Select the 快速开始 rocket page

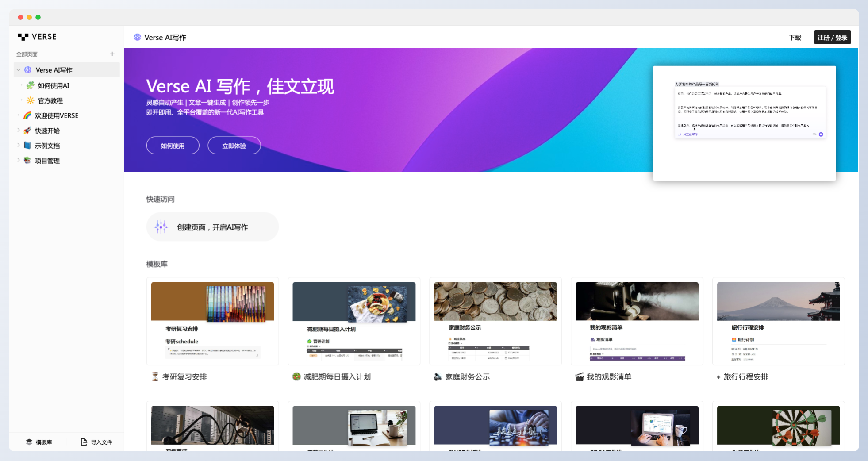47,131
